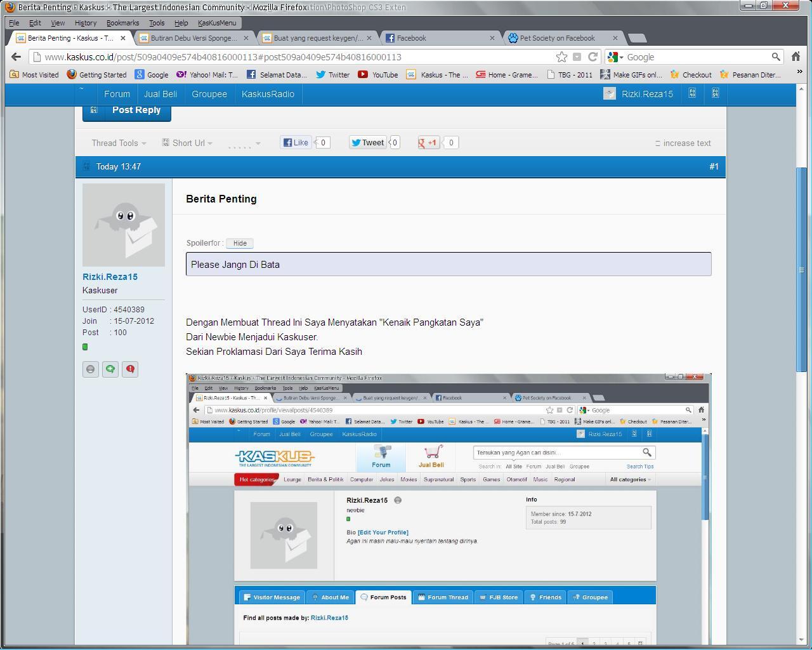
Task: Close the Butiran Debu Versi Sponge tab
Action: tap(246, 38)
